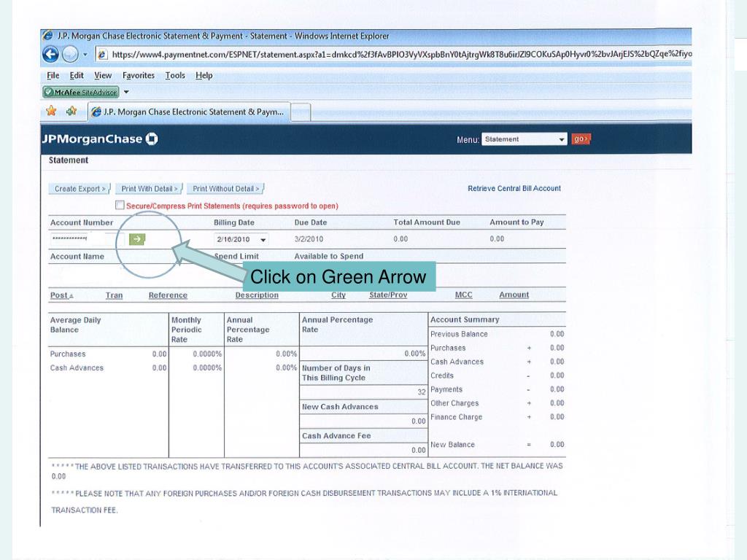Sort transactions by City column
This screenshot has height=560, width=747.
coord(338,295)
